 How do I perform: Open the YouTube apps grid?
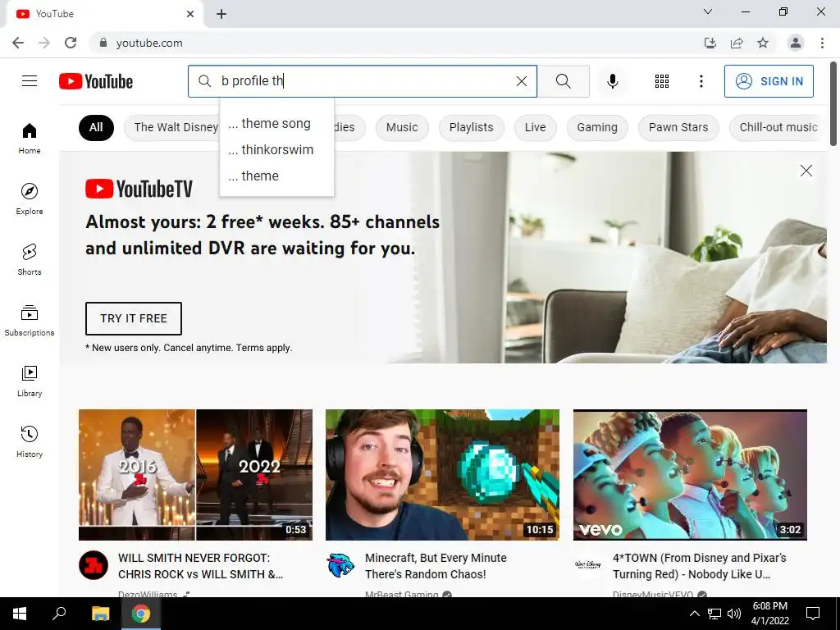662,81
